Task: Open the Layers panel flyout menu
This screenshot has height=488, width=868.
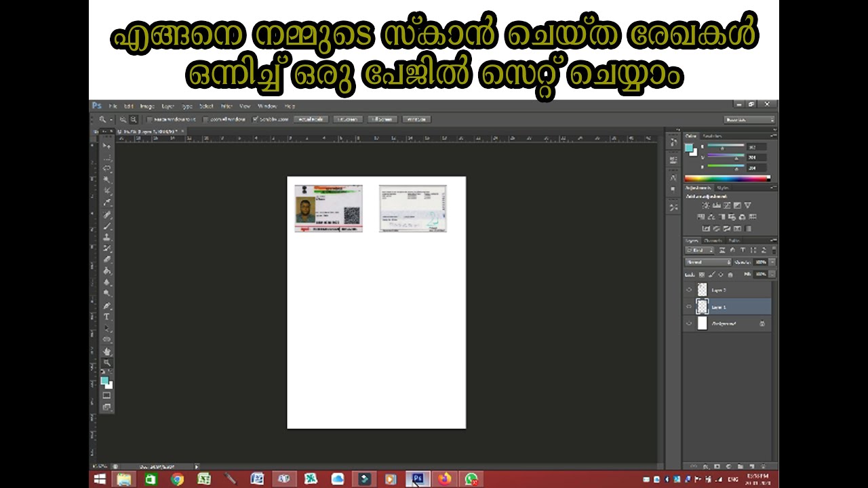Action: [x=774, y=241]
